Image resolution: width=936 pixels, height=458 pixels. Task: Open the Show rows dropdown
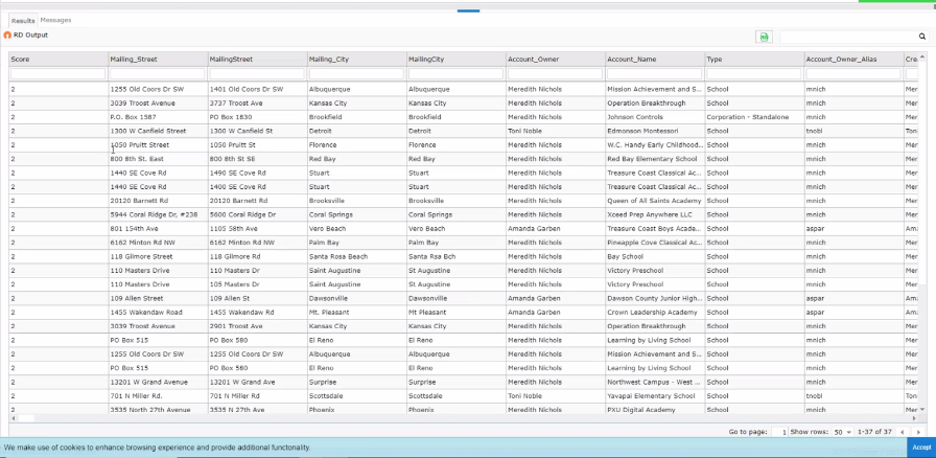click(843, 432)
